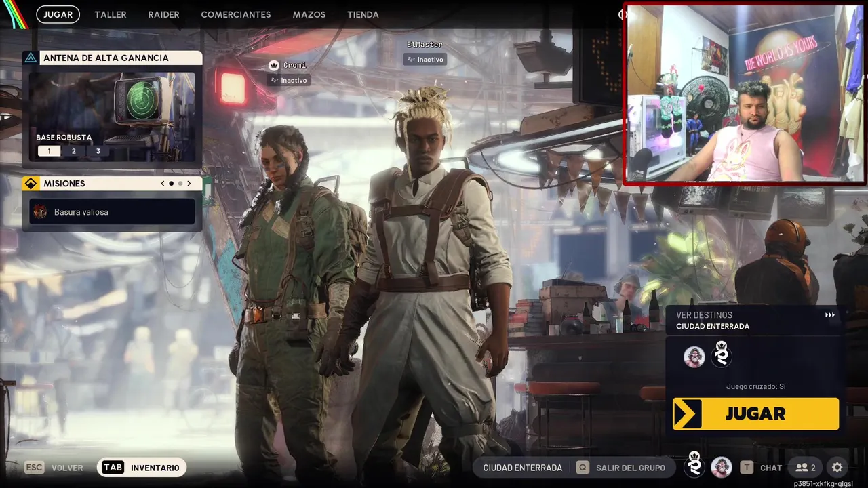Select Base Robusta stage 1
This screenshot has width=868, height=488.
click(x=49, y=151)
